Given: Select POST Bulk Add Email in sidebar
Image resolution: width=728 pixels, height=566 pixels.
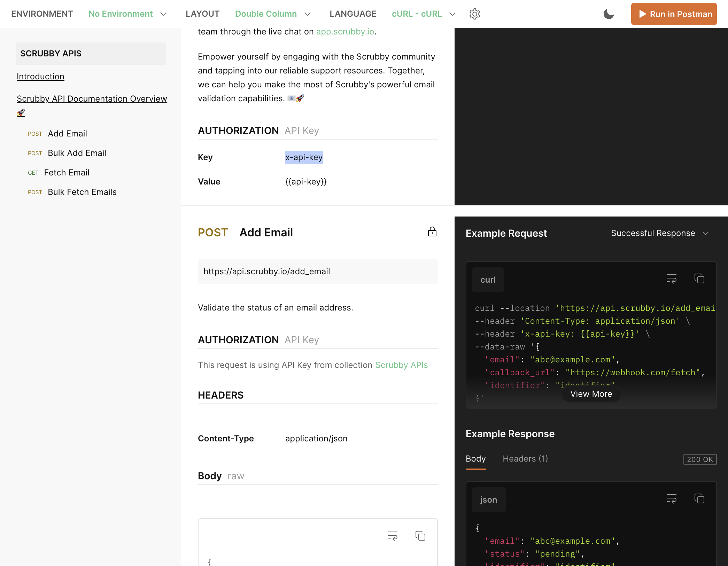Looking at the screenshot, I should [x=67, y=153].
